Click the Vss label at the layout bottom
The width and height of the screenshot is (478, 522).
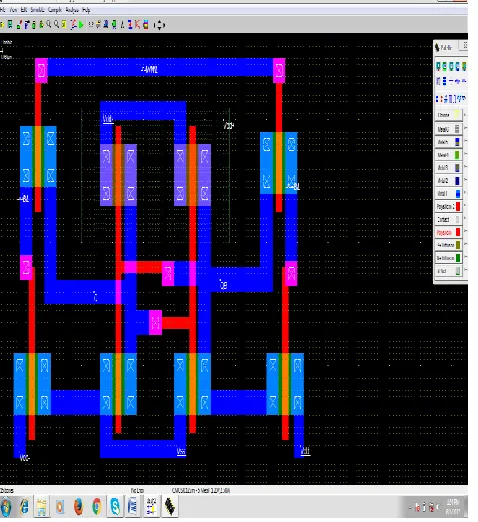(181, 451)
